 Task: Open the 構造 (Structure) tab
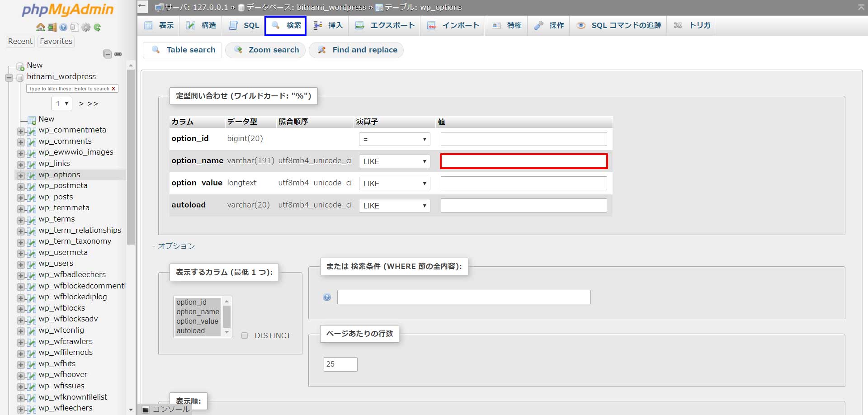(202, 25)
